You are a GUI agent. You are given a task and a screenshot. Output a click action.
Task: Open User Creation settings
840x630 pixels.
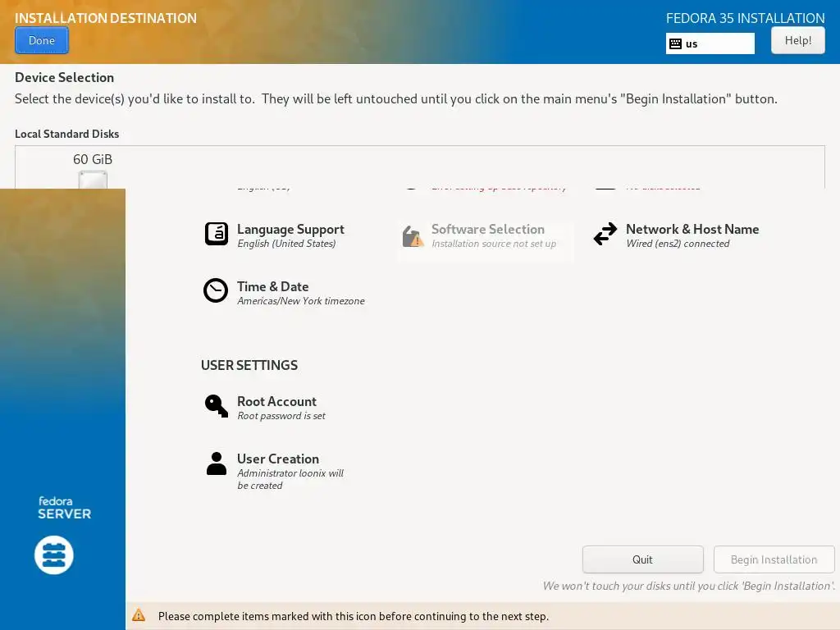point(278,459)
